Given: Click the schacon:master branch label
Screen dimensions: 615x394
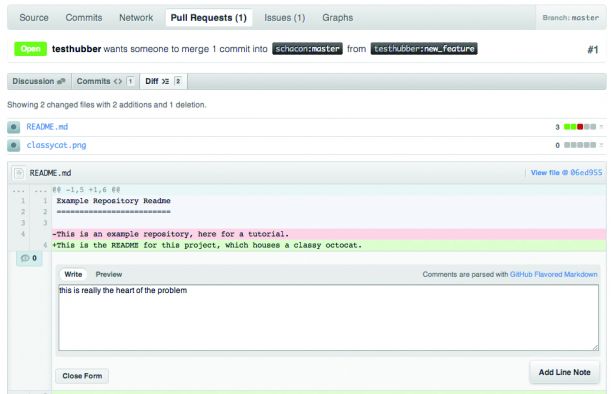Looking at the screenshot, I should pos(308,49).
